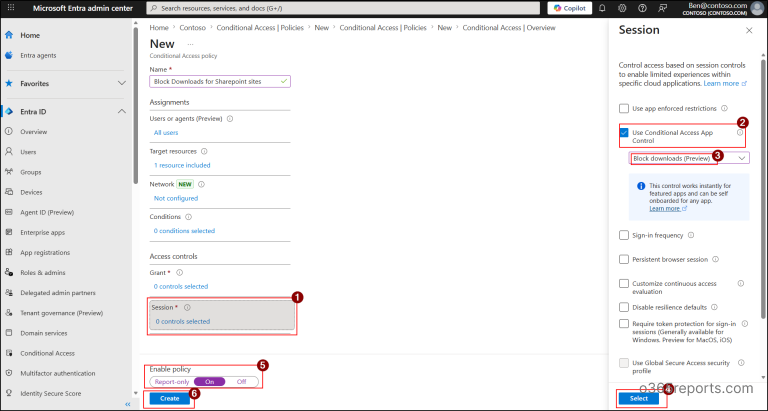768x411 pixels.
Task: Click the Session panel vertical scrollbar
Action: coord(763,189)
